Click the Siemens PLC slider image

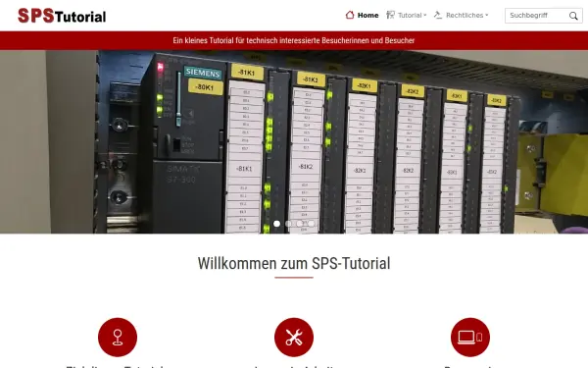pyautogui.click(x=294, y=142)
